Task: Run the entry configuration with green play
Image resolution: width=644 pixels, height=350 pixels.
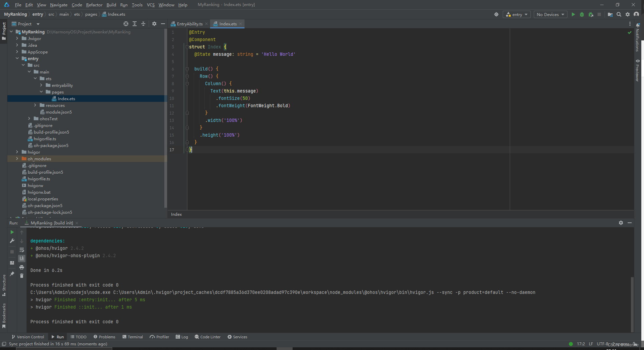Action: pyautogui.click(x=573, y=14)
